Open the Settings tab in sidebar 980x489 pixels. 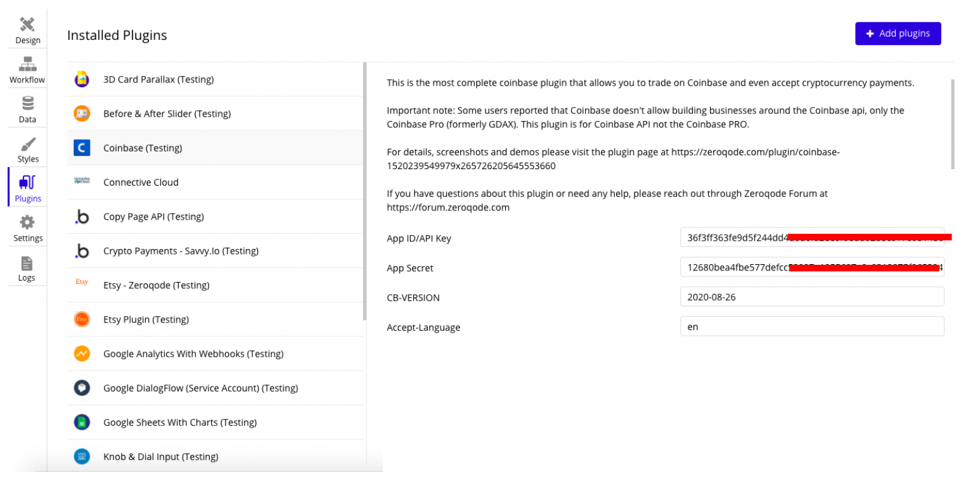(27, 228)
